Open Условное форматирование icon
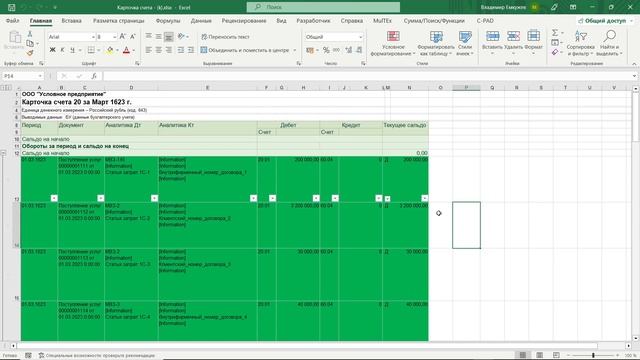 [x=393, y=37]
